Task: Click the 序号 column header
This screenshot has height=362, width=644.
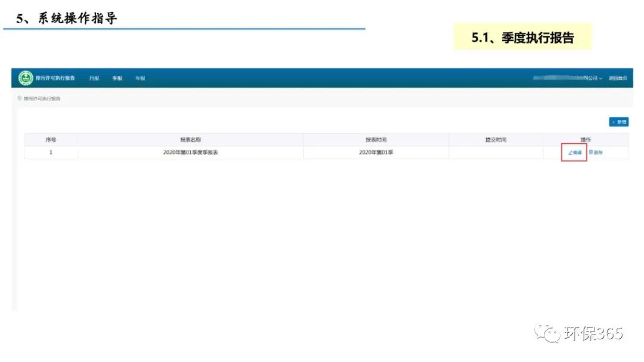Action: [x=51, y=140]
